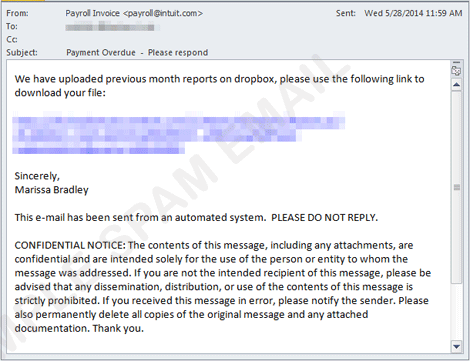The height and width of the screenshot is (361, 470).
Task: Click the PLEASE DO NOT REPLY text
Action: tap(324, 218)
